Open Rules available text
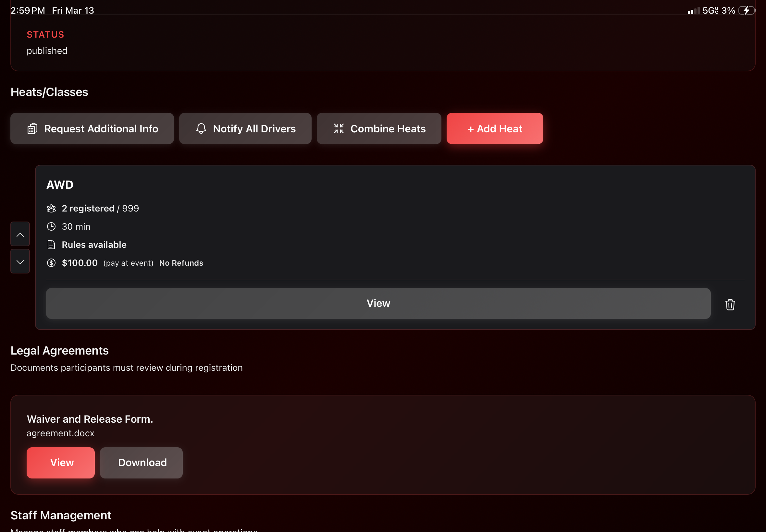This screenshot has width=766, height=532. point(94,245)
